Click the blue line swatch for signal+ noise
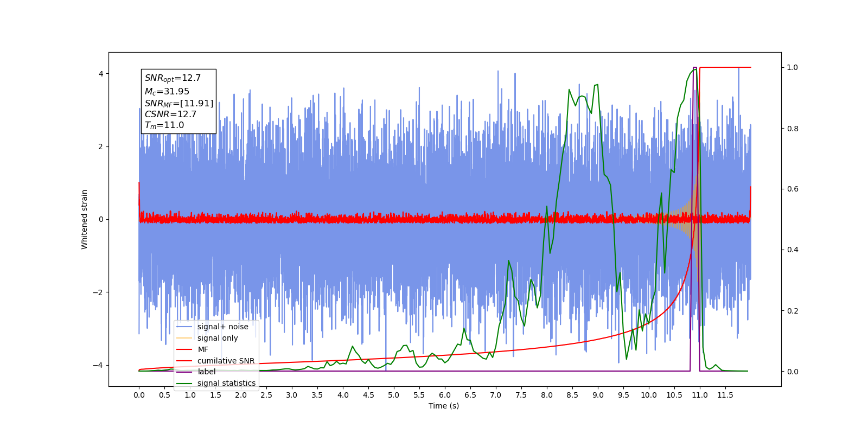Screen dimensions: 868x434 184,327
